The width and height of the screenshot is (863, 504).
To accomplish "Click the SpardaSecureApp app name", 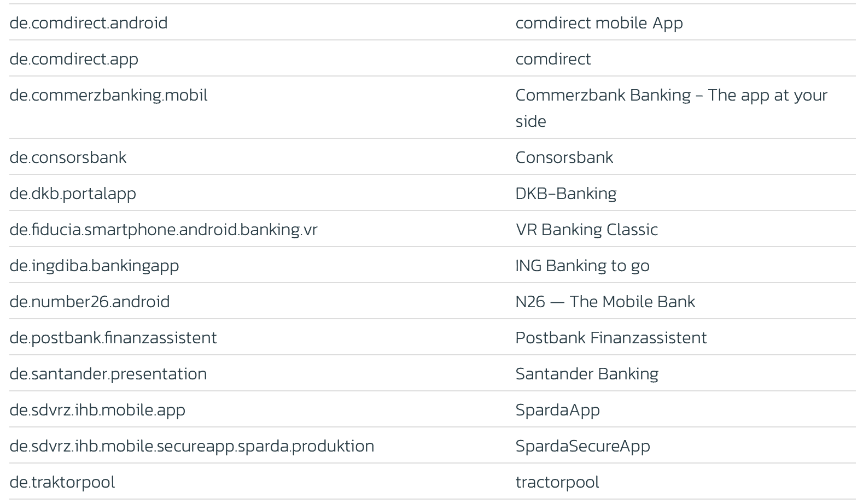I will (x=582, y=446).
